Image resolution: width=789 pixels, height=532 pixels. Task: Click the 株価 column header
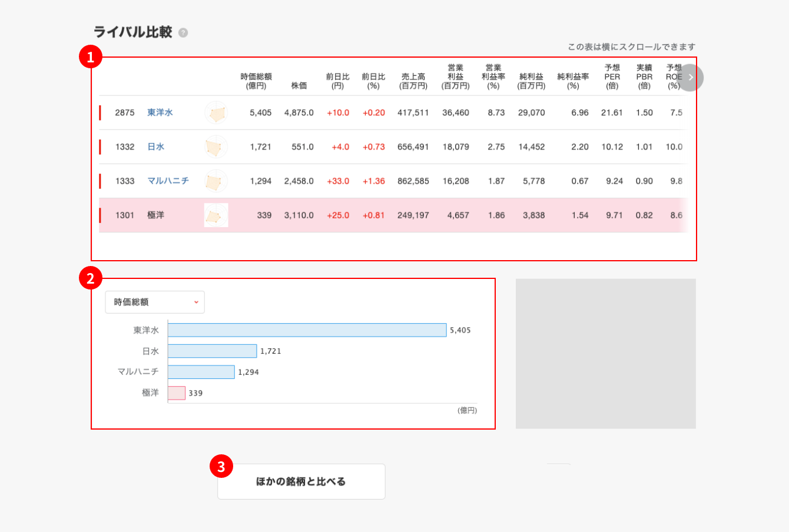(299, 86)
